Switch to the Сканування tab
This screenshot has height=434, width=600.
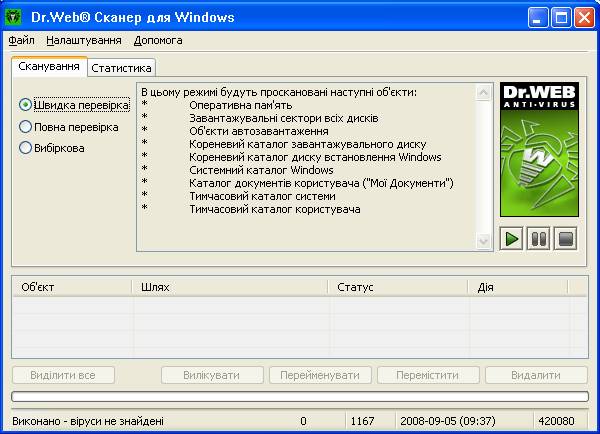coord(49,66)
